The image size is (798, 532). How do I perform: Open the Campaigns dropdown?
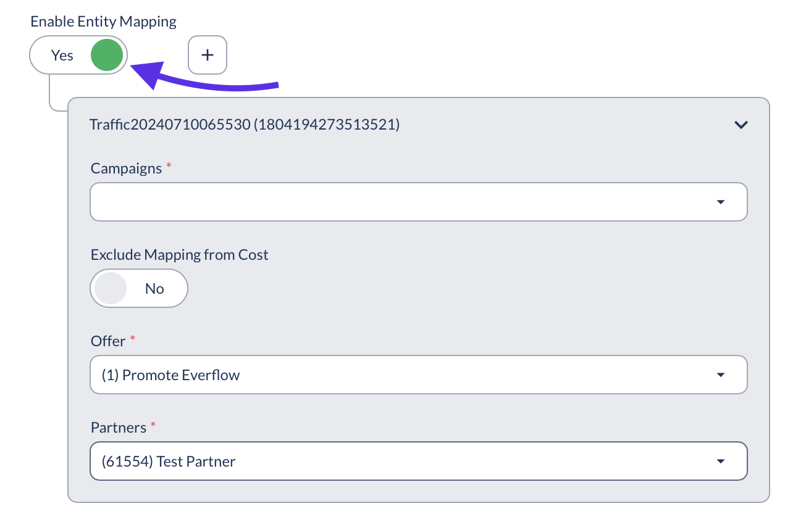point(419,202)
